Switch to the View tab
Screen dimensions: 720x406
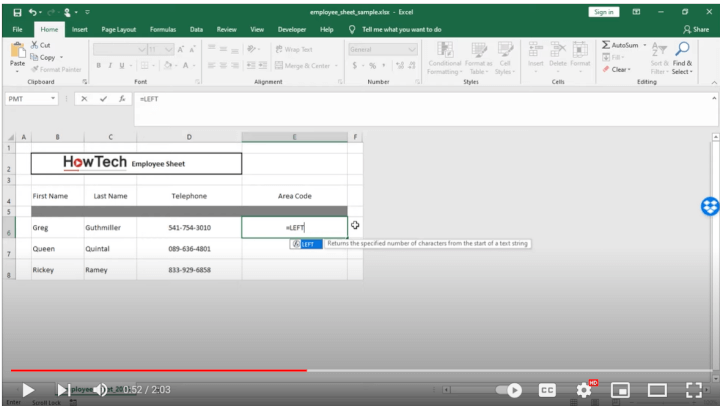pyautogui.click(x=257, y=29)
